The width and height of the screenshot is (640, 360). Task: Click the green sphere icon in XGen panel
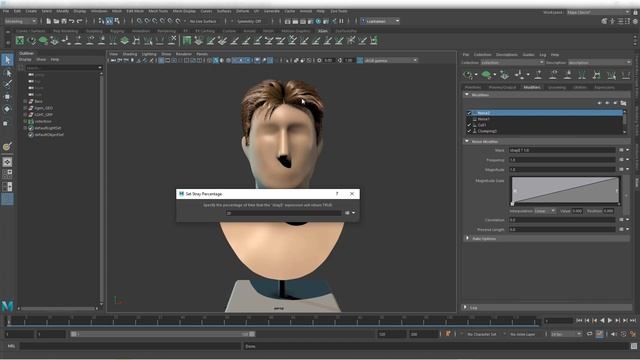pos(486,75)
